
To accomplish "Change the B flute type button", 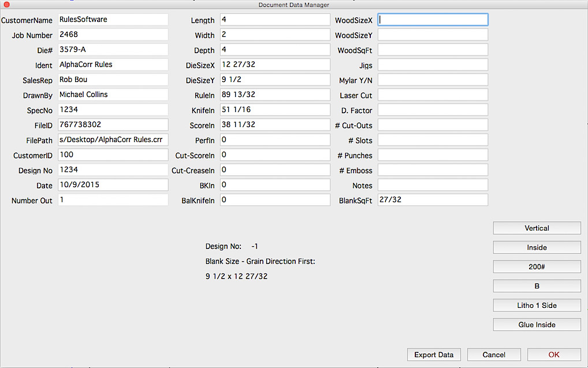I will pos(537,286).
